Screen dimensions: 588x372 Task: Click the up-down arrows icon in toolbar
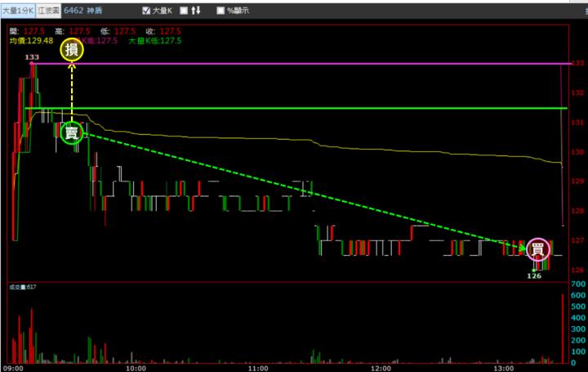click(196, 11)
